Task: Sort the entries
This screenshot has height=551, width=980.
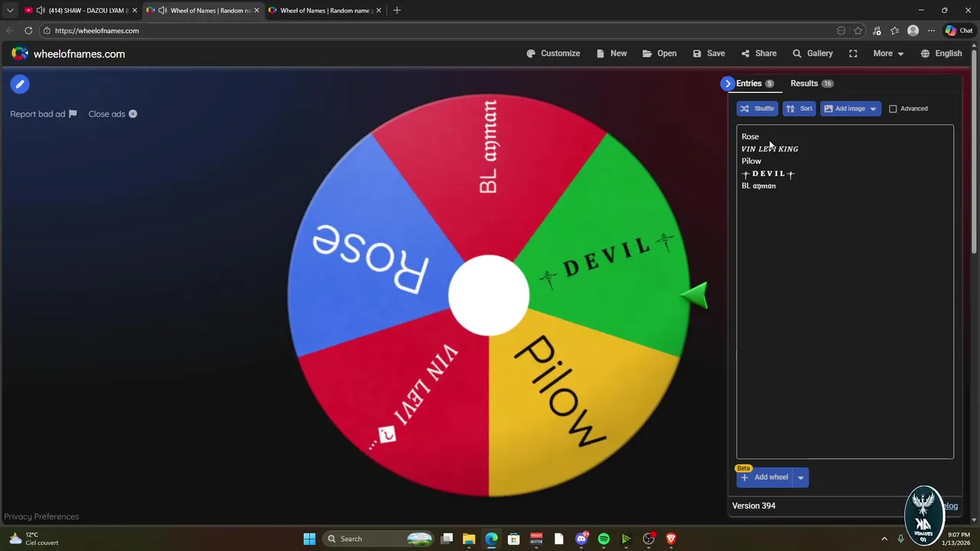Action: click(x=799, y=109)
